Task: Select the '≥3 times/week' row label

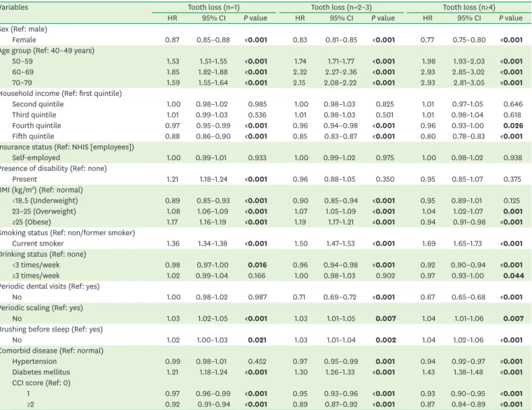Action: tap(36, 276)
